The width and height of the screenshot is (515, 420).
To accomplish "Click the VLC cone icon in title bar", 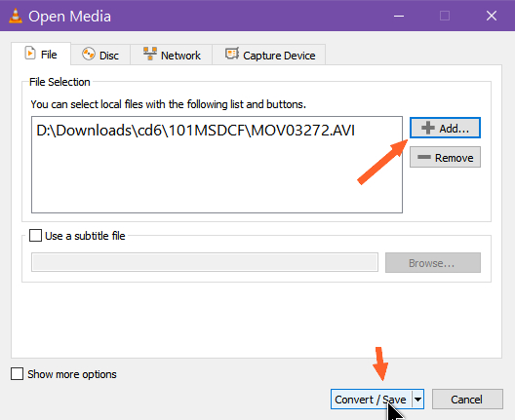I will 16,16.
